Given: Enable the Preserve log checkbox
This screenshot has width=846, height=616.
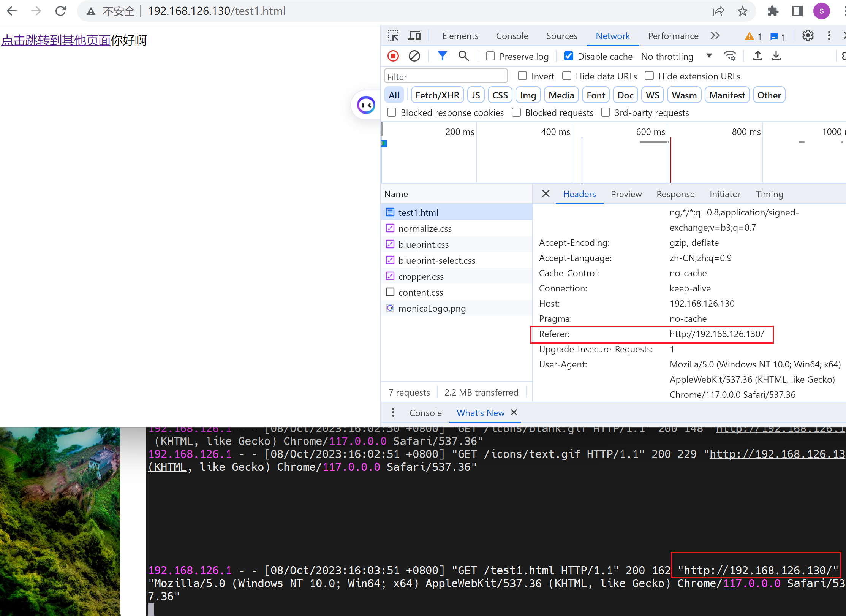Looking at the screenshot, I should [x=490, y=56].
